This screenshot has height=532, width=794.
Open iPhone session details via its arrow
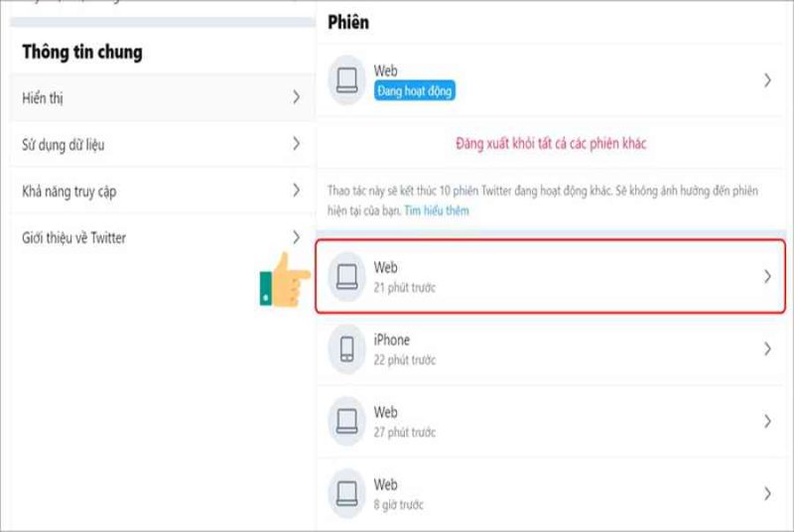tap(767, 348)
